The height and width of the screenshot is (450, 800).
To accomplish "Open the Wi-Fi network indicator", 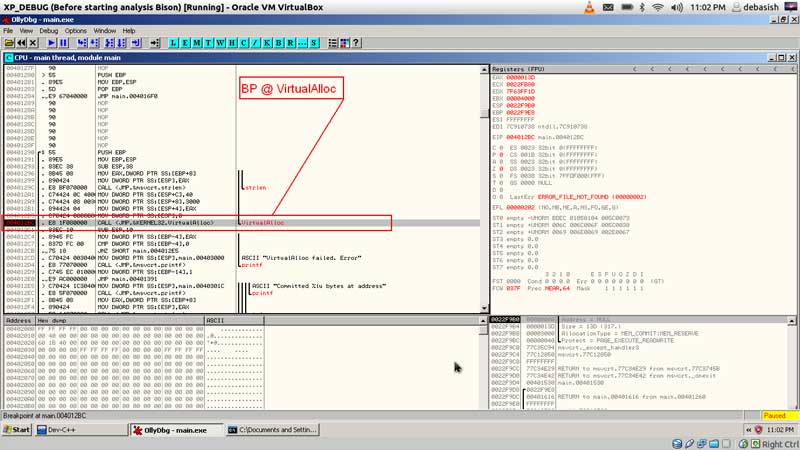I will tap(658, 7).
